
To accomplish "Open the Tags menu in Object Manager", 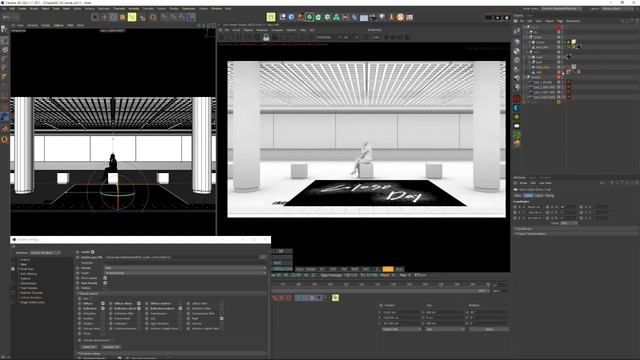I will click(560, 21).
